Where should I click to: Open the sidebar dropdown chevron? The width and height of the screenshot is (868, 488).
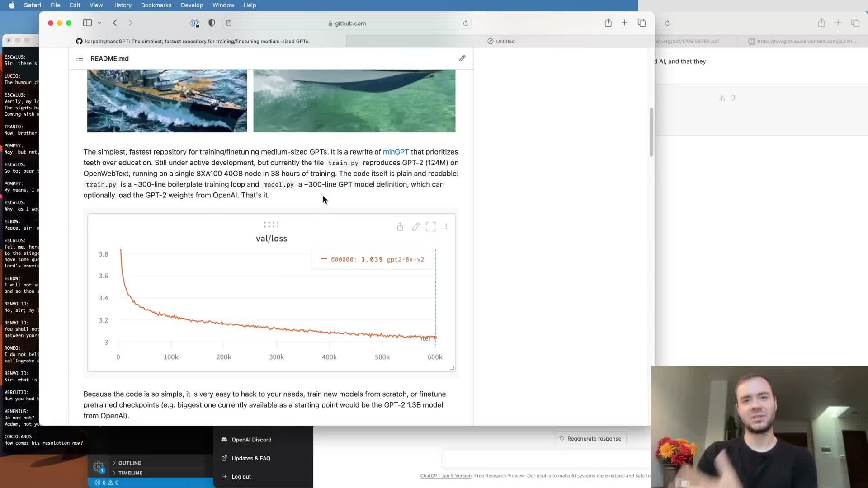coord(99,23)
